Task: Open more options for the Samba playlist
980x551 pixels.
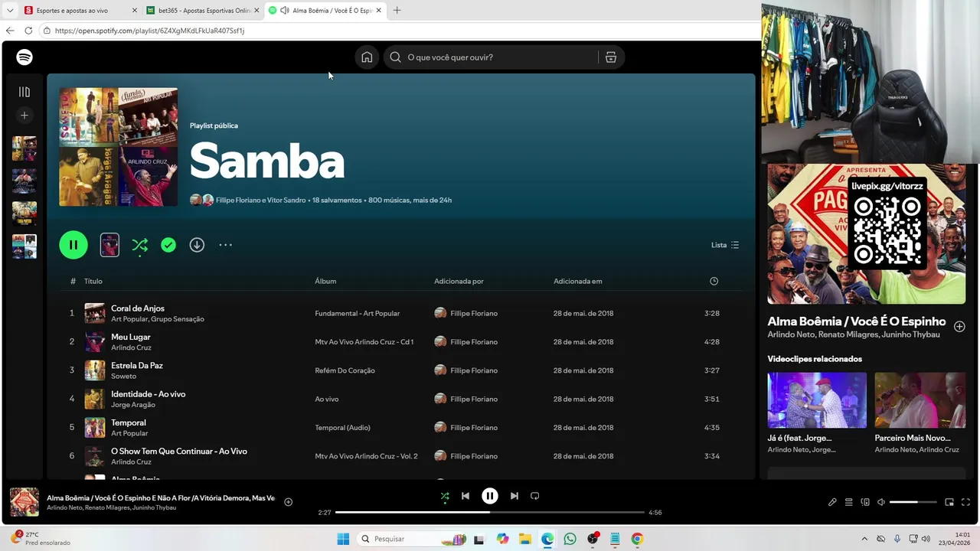Action: [225, 245]
